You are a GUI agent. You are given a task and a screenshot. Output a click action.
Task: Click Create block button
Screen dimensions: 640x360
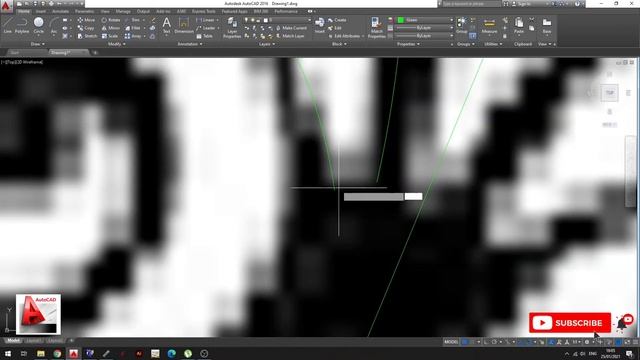pos(338,20)
